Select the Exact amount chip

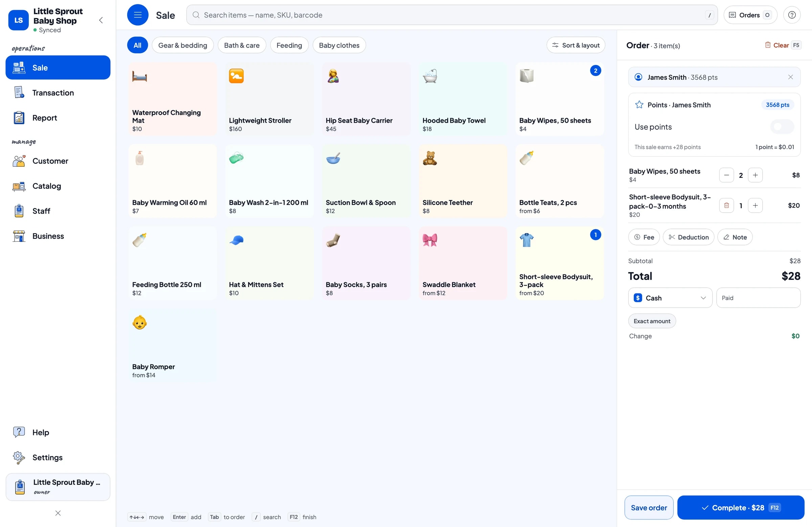point(652,321)
